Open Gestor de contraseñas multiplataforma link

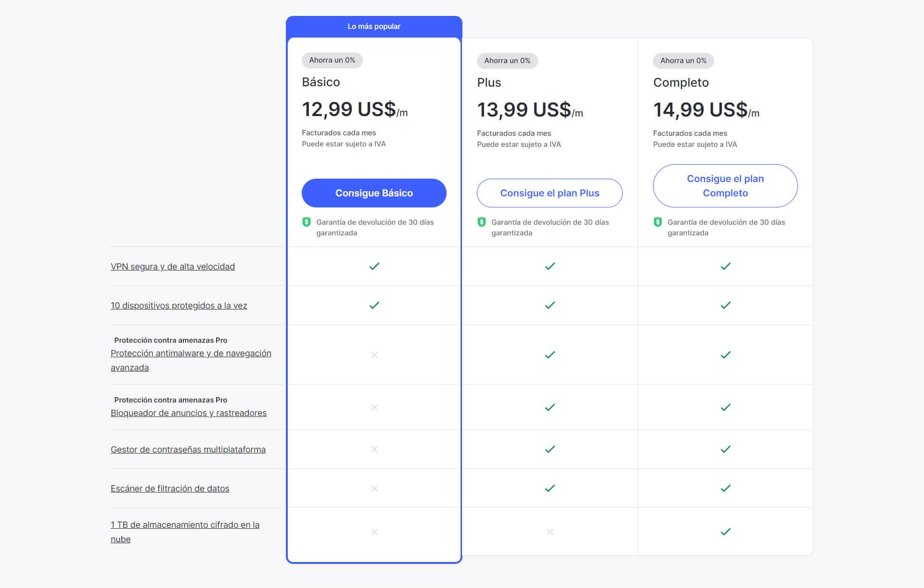point(188,449)
